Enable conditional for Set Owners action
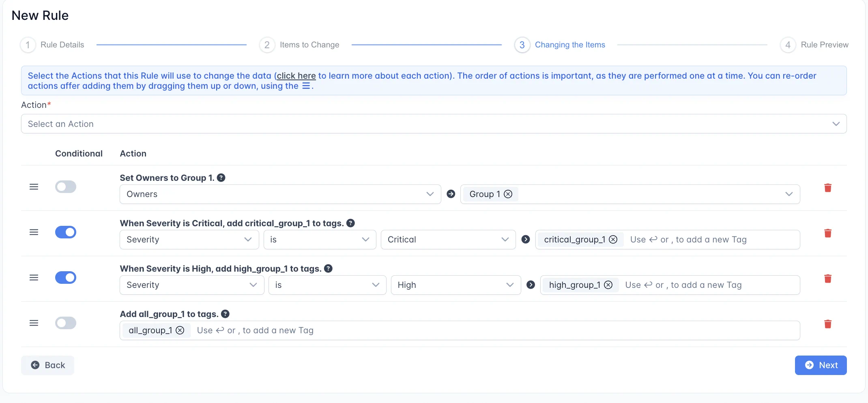Screen dimensions: 868x403 (x=66, y=187)
